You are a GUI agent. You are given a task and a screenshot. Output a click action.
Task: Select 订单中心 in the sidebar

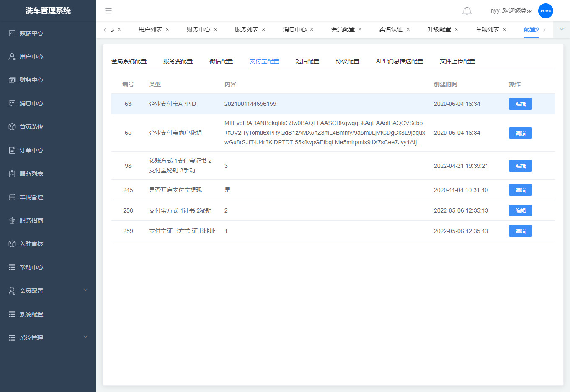(31, 150)
